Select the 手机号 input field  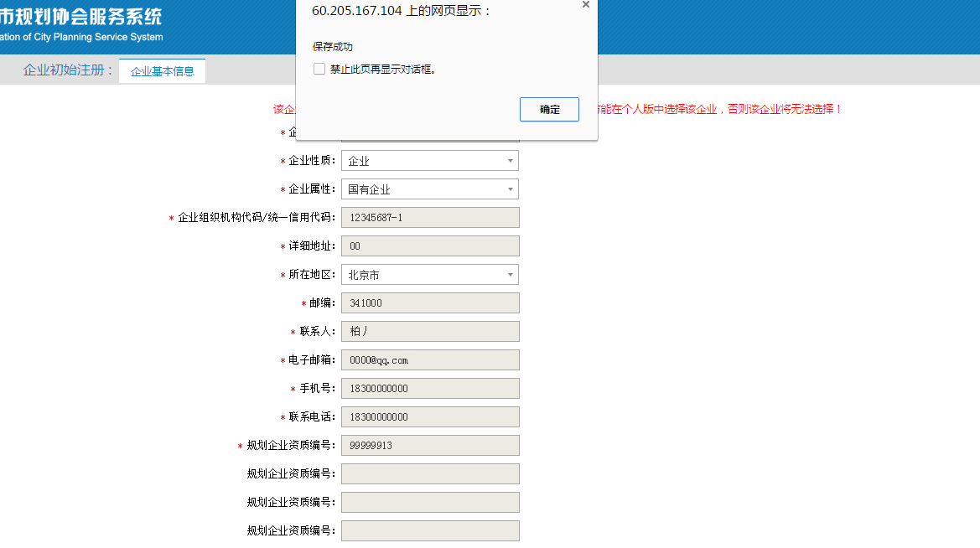(430, 389)
